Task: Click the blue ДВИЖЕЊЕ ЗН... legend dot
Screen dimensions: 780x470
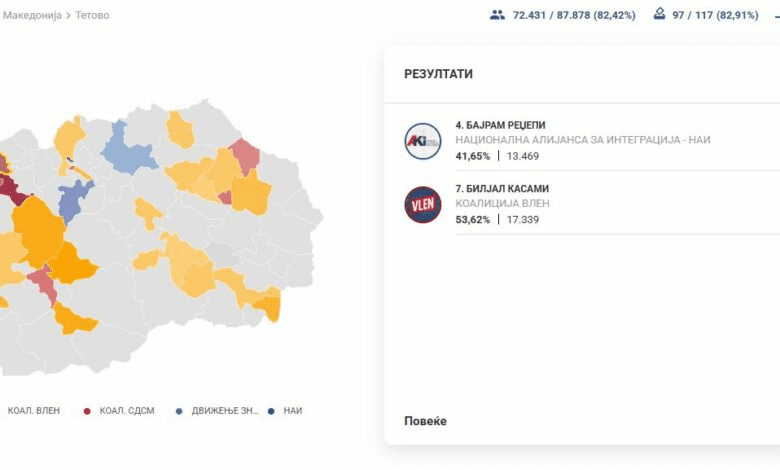Action: coord(178,411)
